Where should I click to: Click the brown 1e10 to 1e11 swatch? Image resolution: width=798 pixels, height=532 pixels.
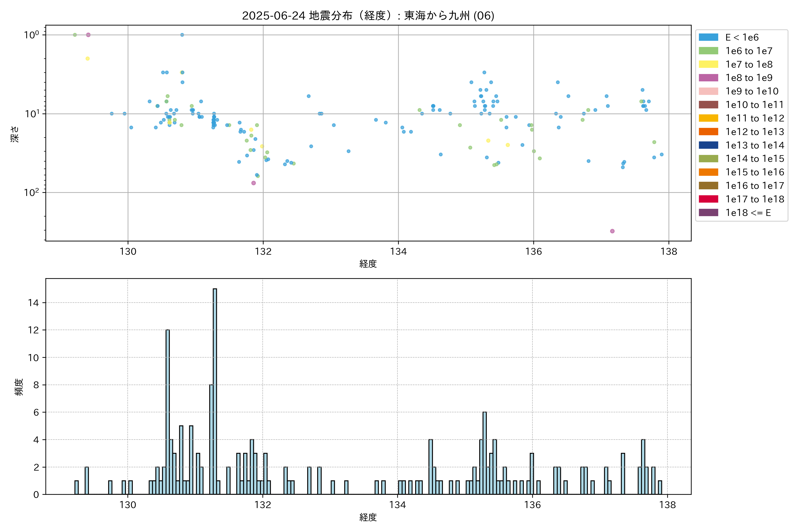point(708,105)
